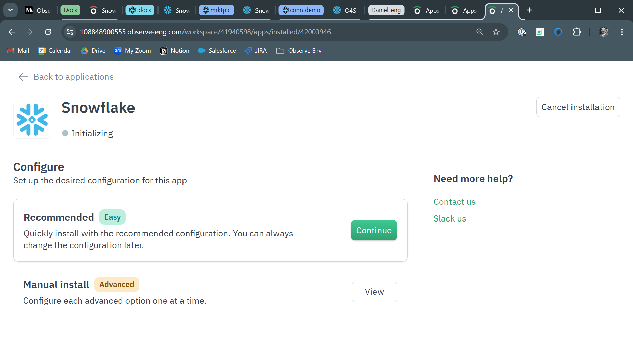Go back with the browser back arrow

coord(11,32)
